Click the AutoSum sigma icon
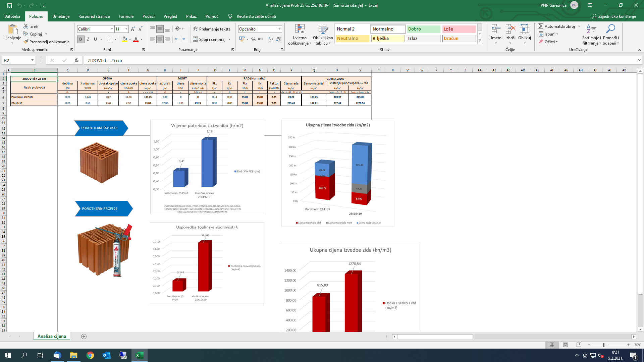Image resolution: width=644 pixels, height=362 pixels. pyautogui.click(x=541, y=26)
